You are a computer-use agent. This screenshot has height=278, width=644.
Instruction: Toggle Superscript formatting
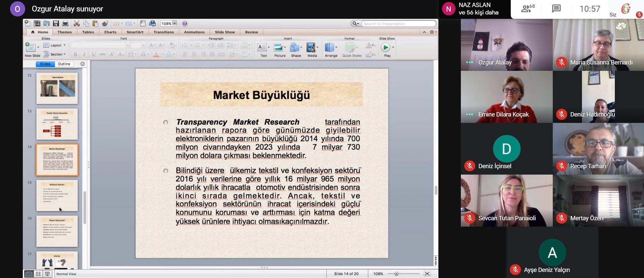click(112, 54)
